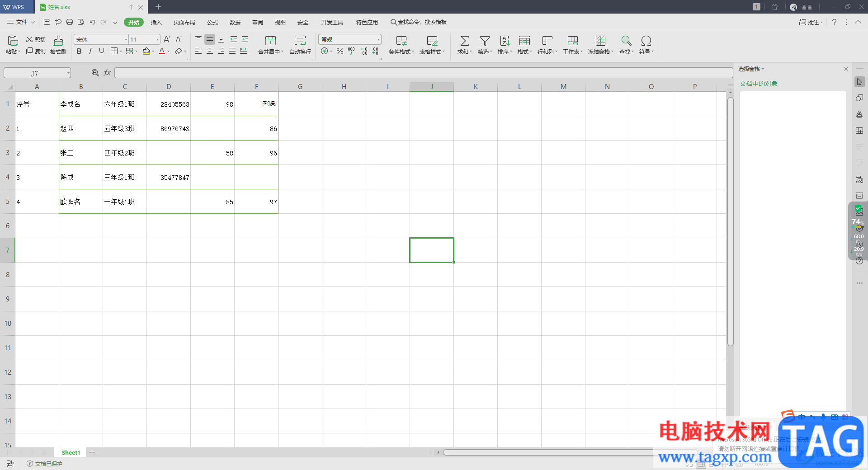868x470 pixels.
Task: Toggle middle vertical alignment
Action: pos(210,39)
